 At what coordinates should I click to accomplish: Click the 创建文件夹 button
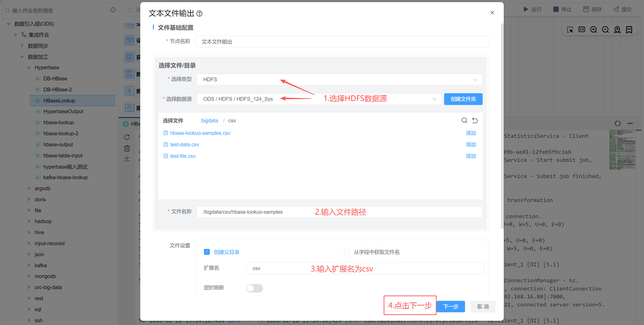(x=463, y=99)
